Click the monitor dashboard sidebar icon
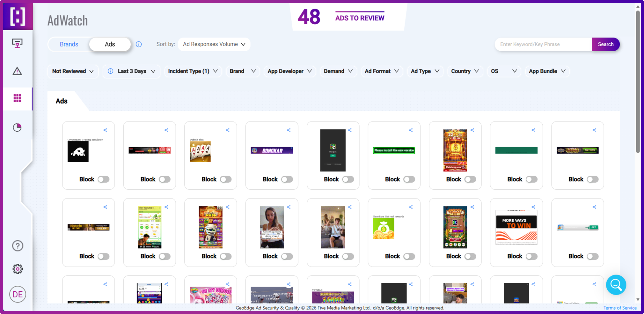 (17, 43)
